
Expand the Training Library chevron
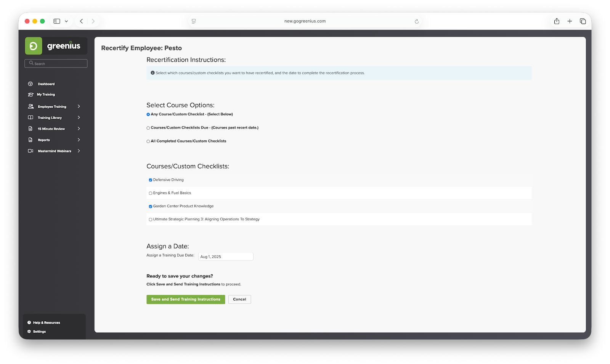tap(79, 117)
